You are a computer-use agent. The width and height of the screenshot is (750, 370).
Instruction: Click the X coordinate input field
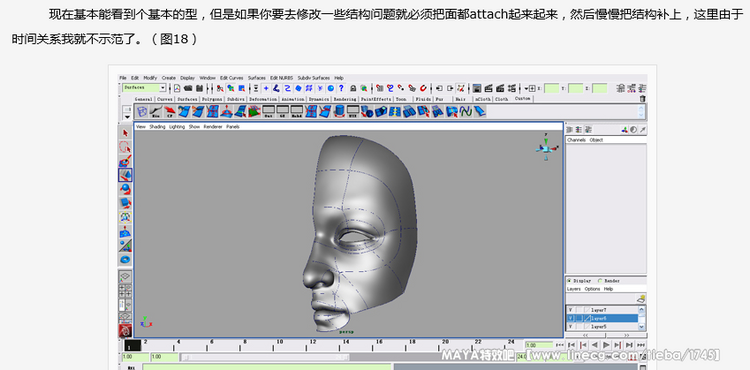pos(552,88)
